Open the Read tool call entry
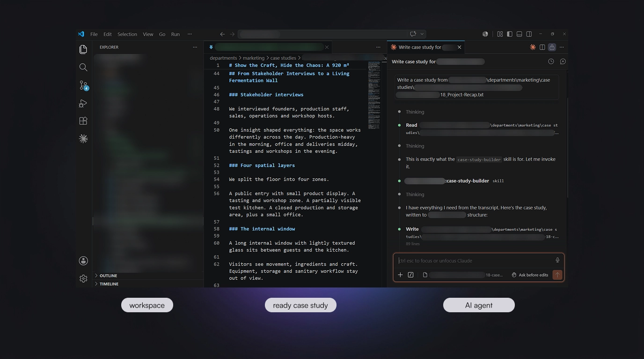The height and width of the screenshot is (359, 644). tap(482, 129)
